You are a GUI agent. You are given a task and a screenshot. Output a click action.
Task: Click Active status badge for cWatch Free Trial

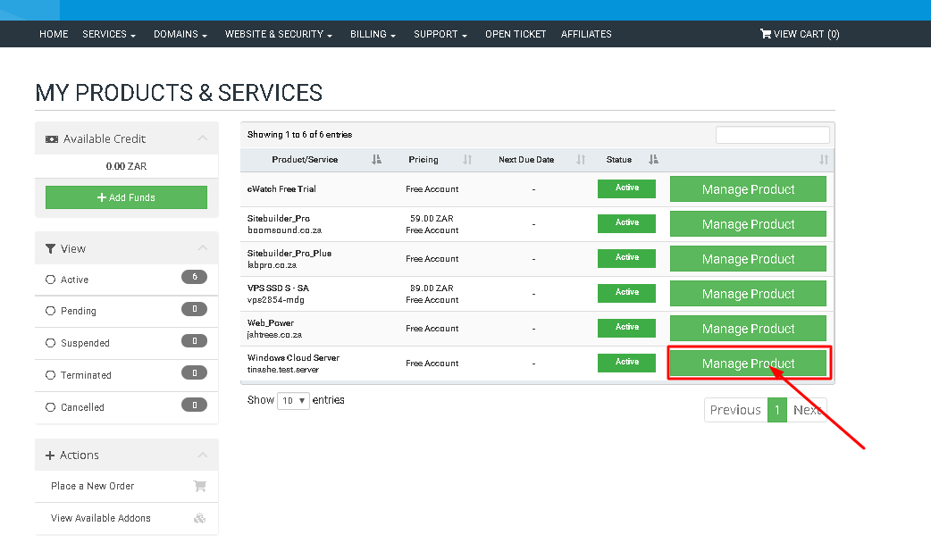pyautogui.click(x=626, y=188)
